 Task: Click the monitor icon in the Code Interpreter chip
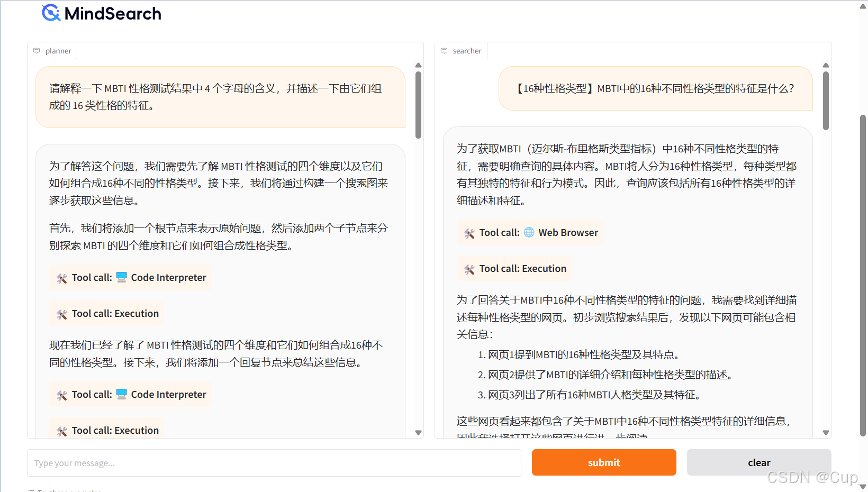(122, 277)
